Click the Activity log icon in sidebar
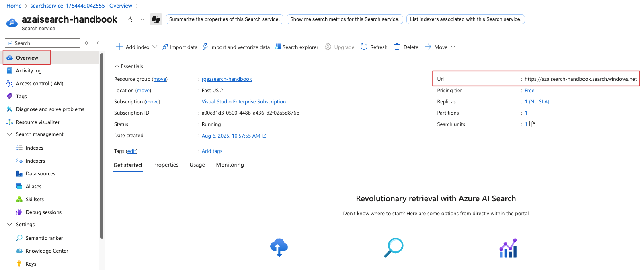644x270 pixels. (x=10, y=70)
